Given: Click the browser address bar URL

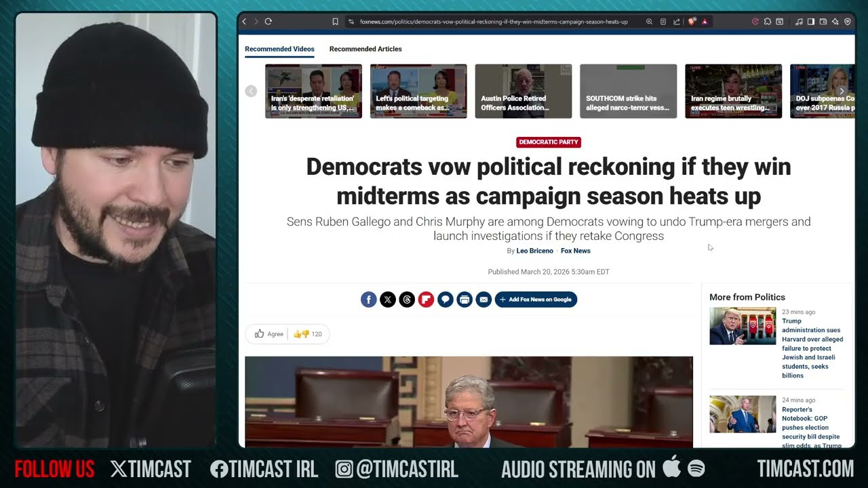Looking at the screenshot, I should tap(493, 22).
